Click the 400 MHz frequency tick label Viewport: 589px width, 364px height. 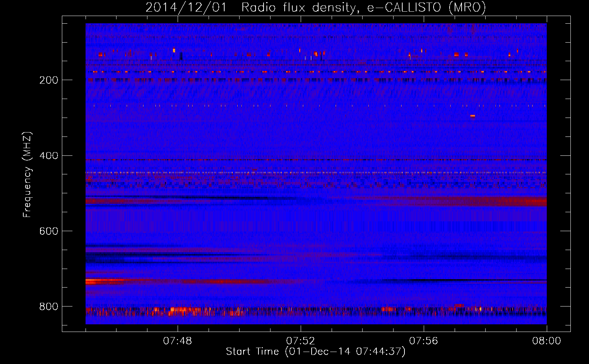pos(49,156)
